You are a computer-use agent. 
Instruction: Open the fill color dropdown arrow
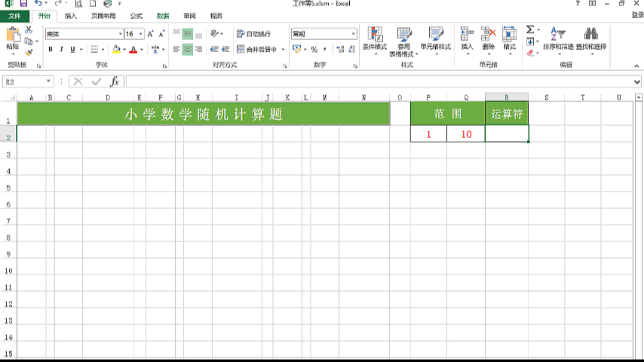coord(124,50)
